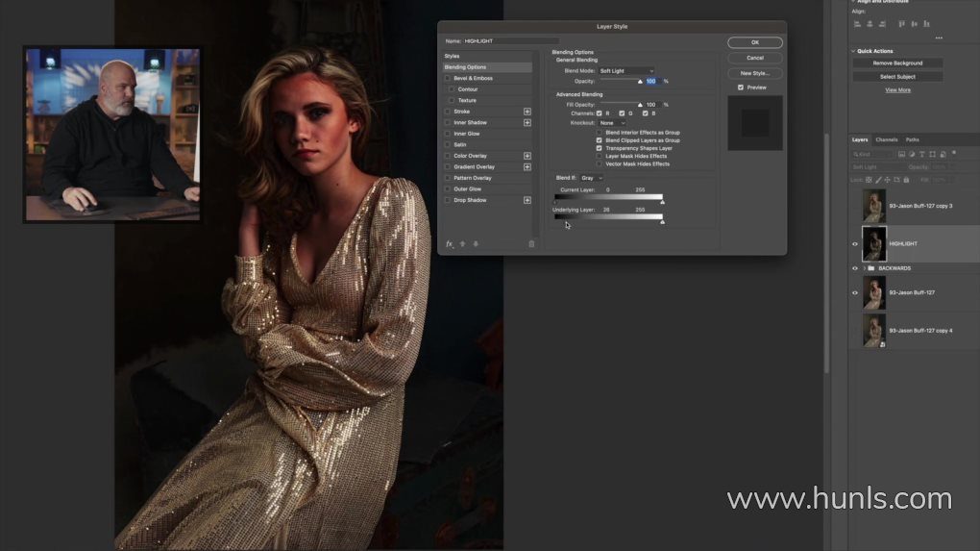The width and height of the screenshot is (980, 551).
Task: Click the delete effect trash icon
Action: (x=531, y=244)
